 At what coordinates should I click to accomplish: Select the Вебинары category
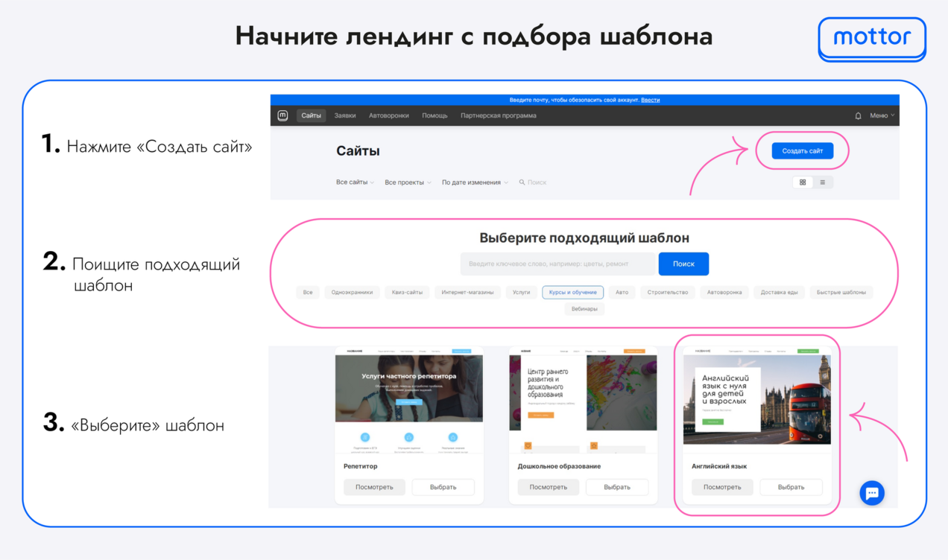pyautogui.click(x=584, y=309)
